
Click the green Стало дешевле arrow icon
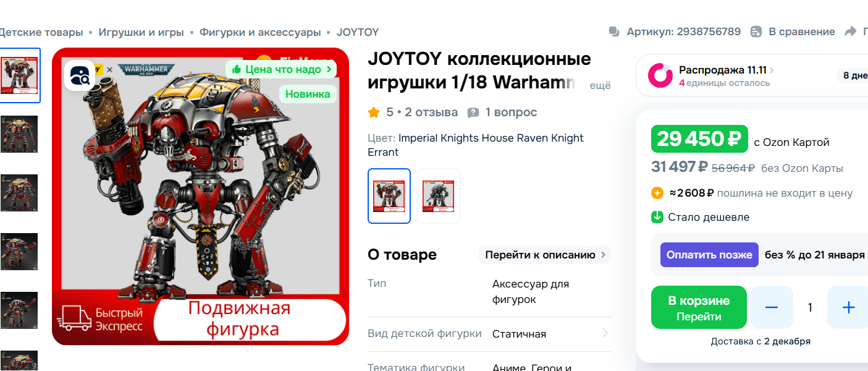coord(657,217)
